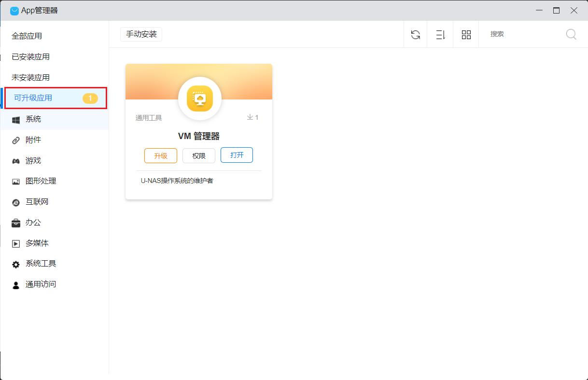Open 权限 settings for VM 管理器
588x380 pixels.
pyautogui.click(x=199, y=155)
